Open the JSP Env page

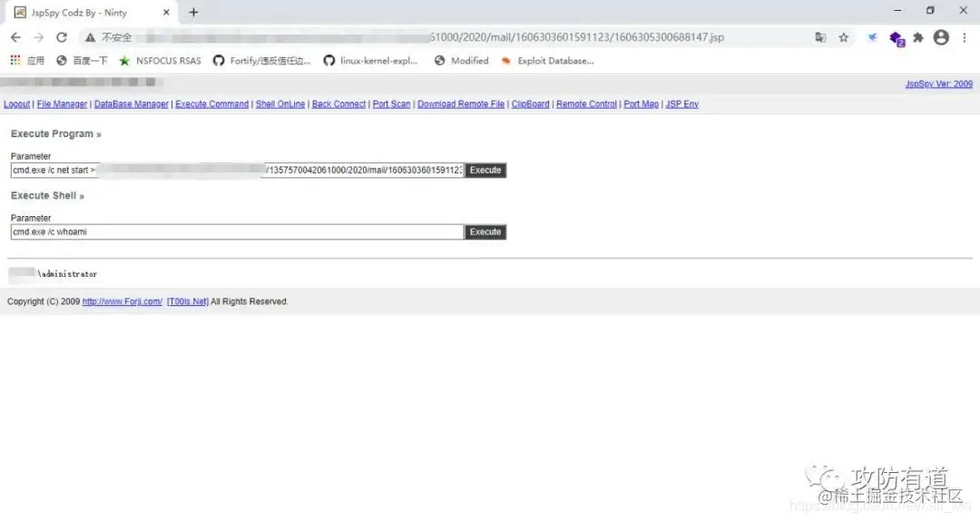(681, 103)
